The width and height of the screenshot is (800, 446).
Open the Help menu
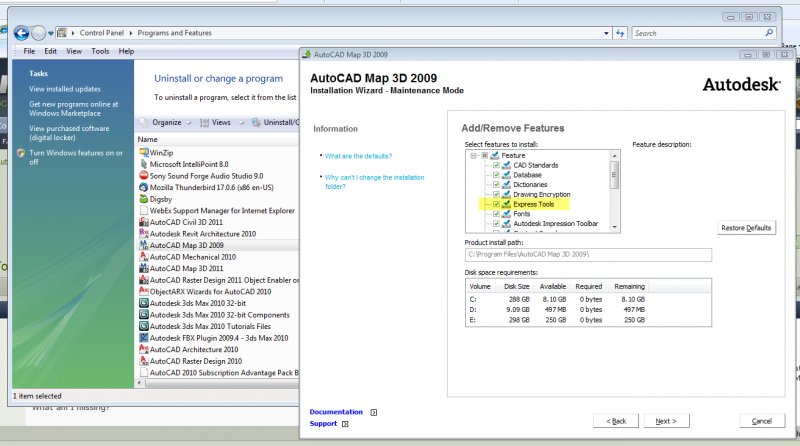coord(126,51)
